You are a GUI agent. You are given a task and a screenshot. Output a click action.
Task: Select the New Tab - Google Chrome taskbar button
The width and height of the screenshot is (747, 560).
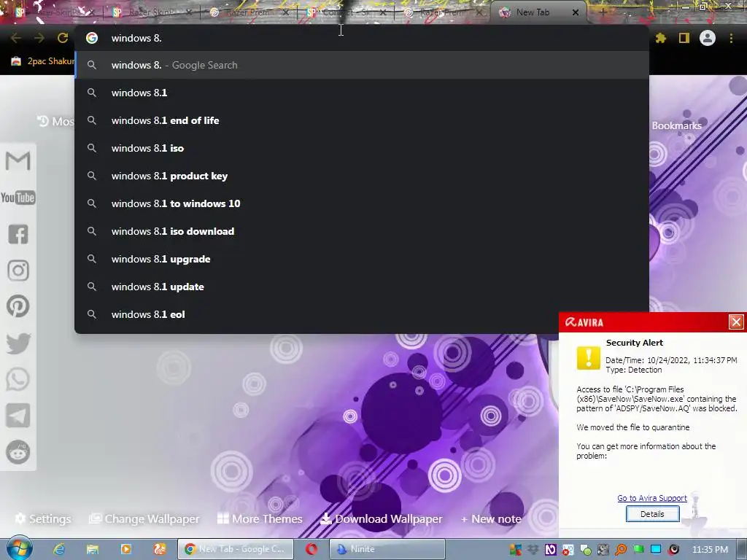[236, 549]
